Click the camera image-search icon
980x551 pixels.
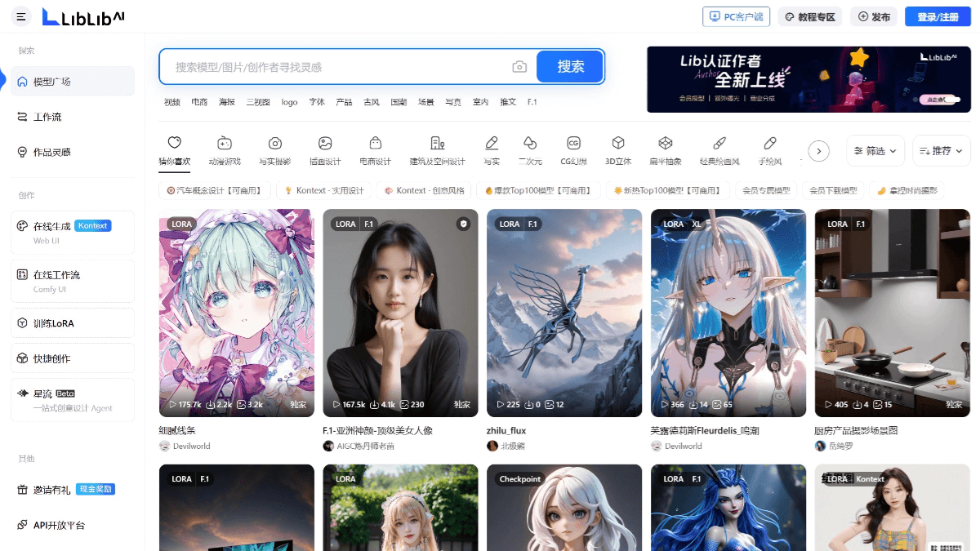pos(519,67)
